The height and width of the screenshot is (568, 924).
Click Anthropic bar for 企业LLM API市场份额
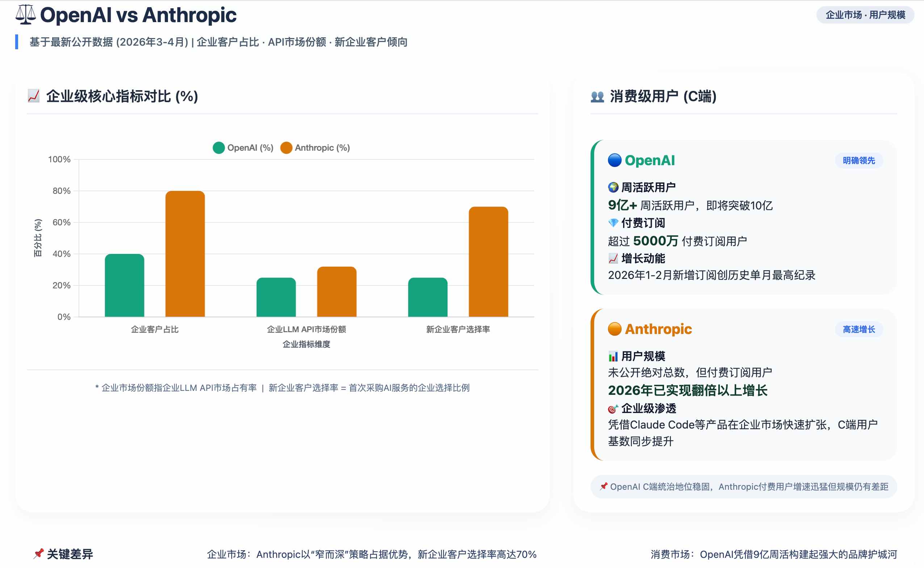(x=337, y=292)
